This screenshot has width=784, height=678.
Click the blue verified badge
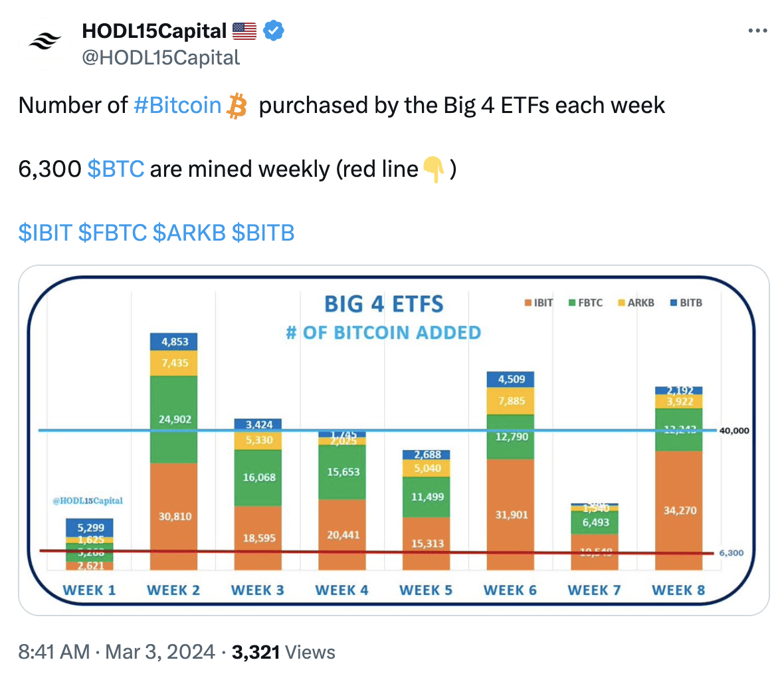pos(272,31)
